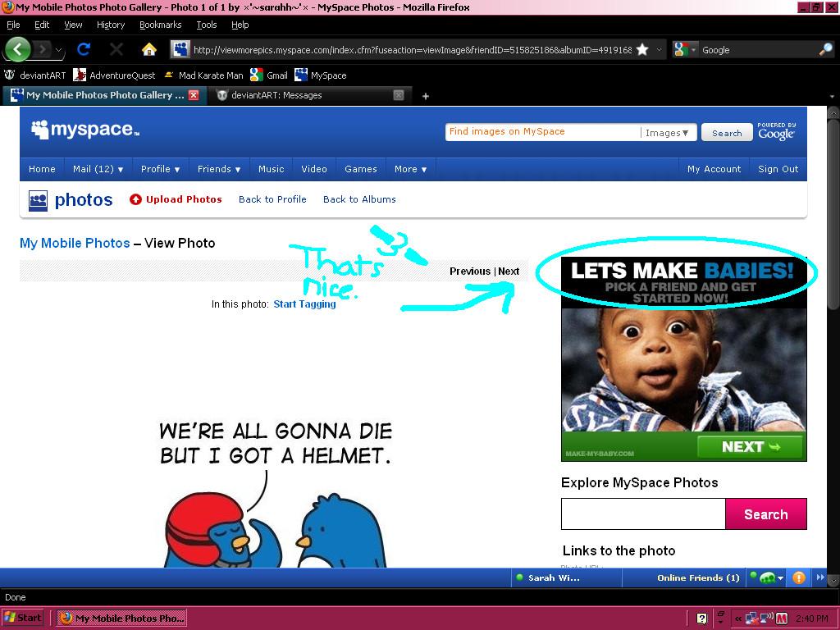Open a new tab with plus button

pos(426,96)
